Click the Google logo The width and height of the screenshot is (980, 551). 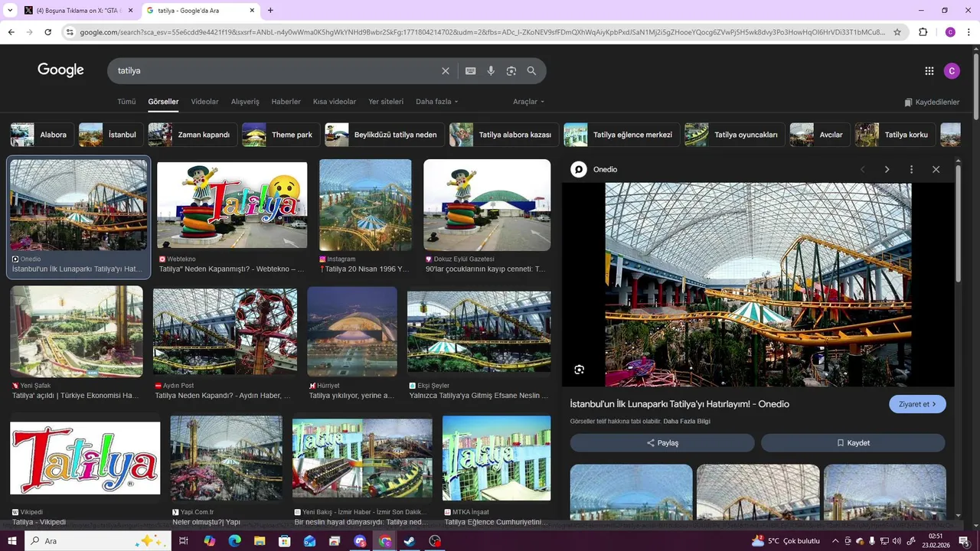point(60,70)
